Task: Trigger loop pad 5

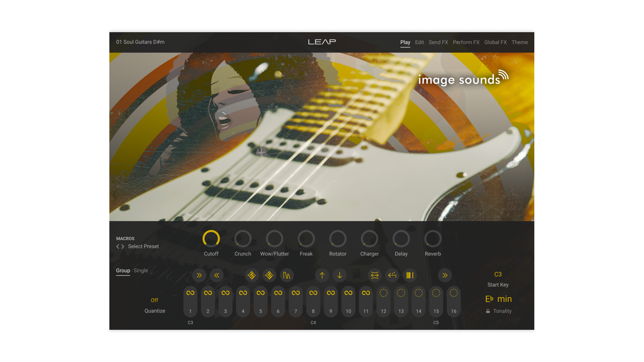Action: pos(261,301)
